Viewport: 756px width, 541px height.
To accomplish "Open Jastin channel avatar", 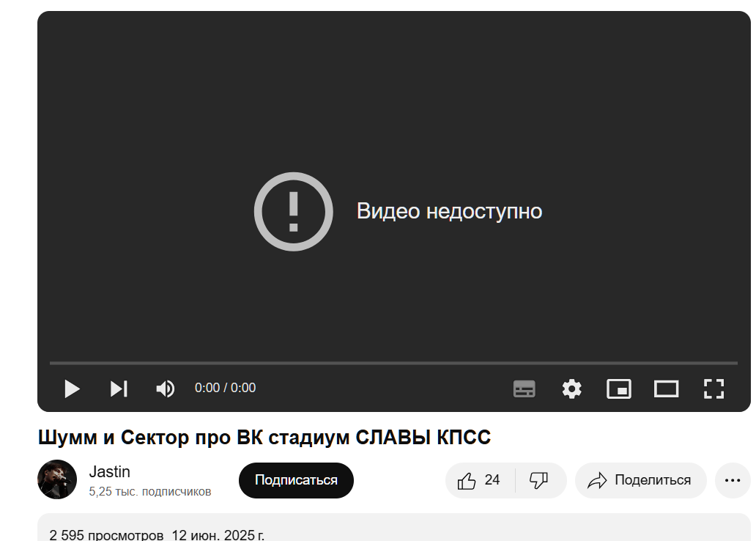I will click(57, 479).
